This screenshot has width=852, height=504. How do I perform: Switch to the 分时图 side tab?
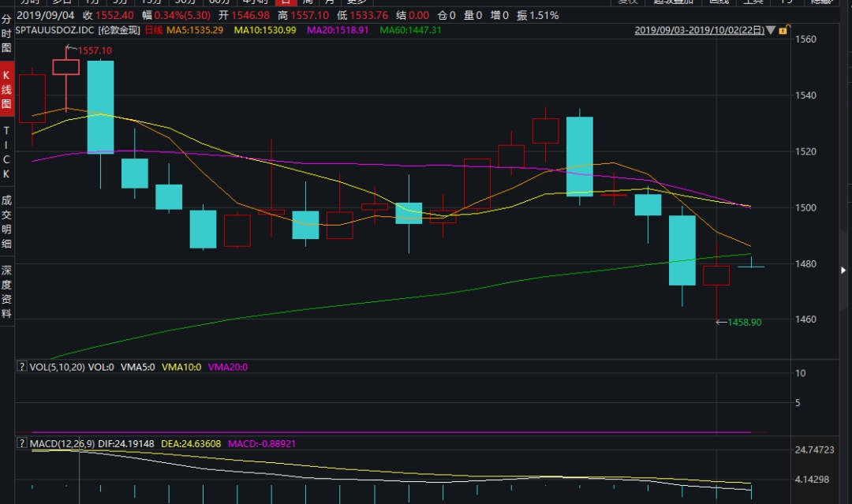(6, 36)
